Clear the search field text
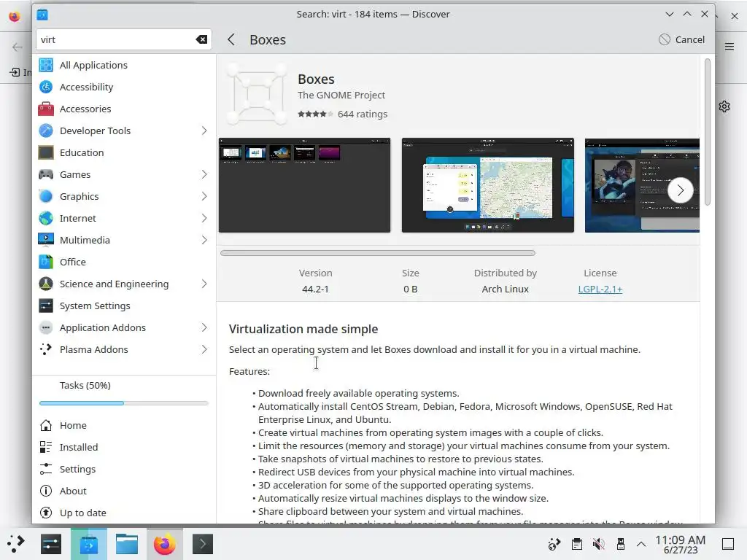Viewport: 747px width, 560px height. click(201, 39)
